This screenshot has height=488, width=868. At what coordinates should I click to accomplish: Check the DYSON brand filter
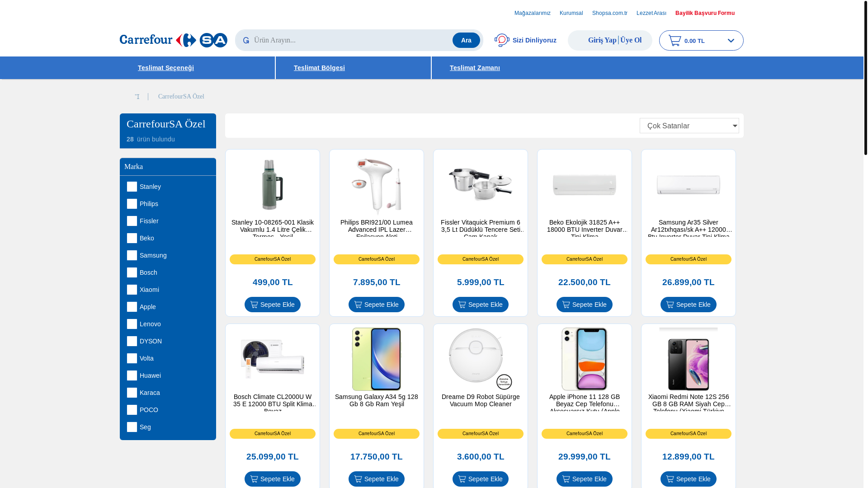pos(132,341)
